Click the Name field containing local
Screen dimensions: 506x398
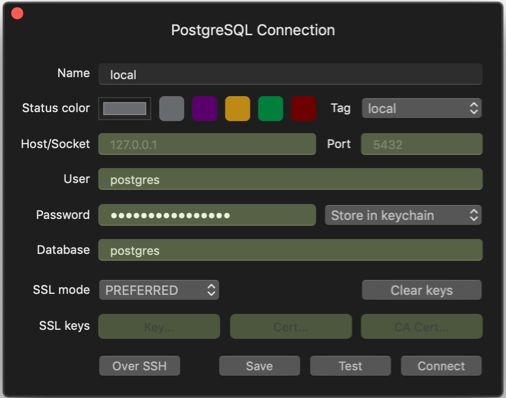click(x=290, y=74)
